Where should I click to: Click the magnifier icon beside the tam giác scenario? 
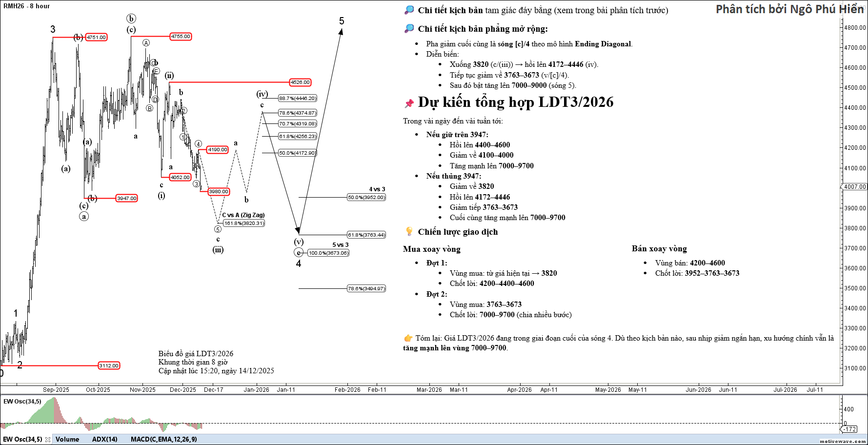pyautogui.click(x=409, y=10)
